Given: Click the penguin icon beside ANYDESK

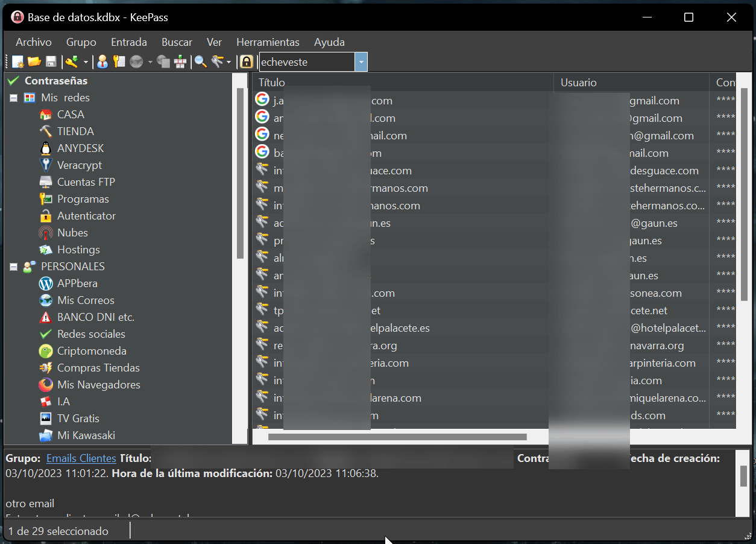Looking at the screenshot, I should click(x=45, y=148).
